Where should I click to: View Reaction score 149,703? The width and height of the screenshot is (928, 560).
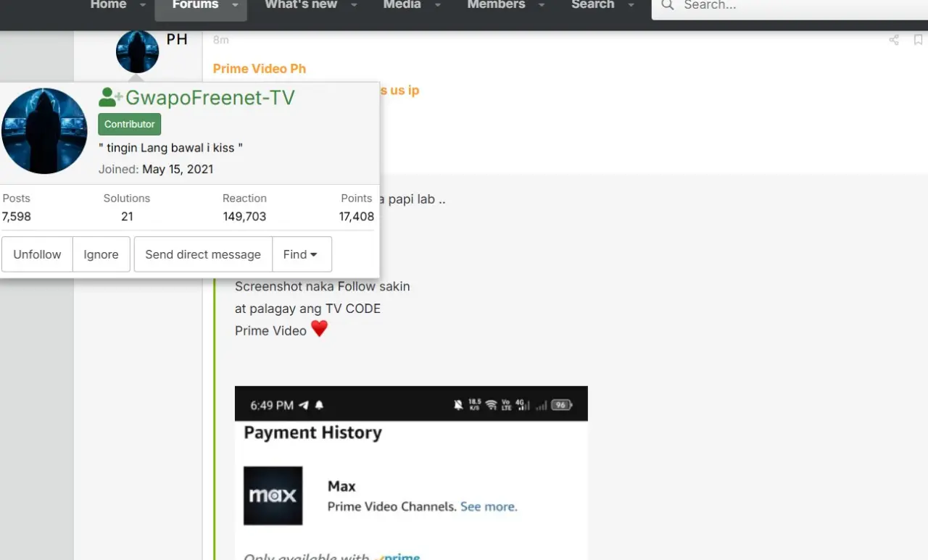244,216
